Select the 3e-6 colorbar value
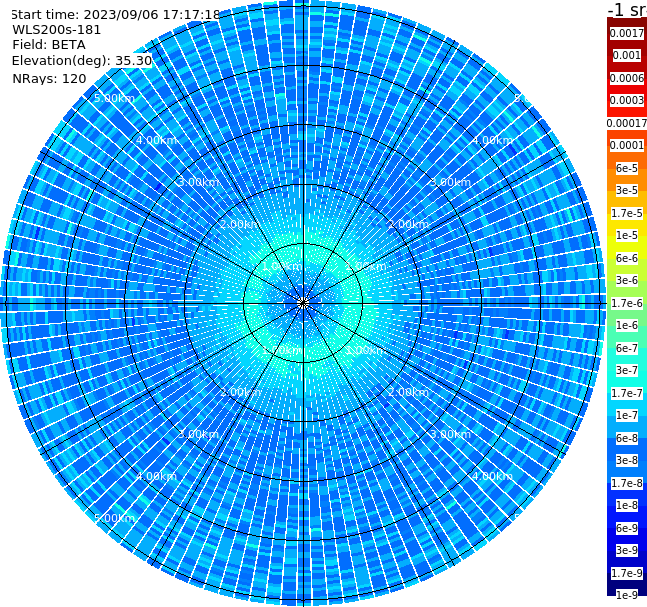This screenshot has width=647, height=607. coord(627,280)
